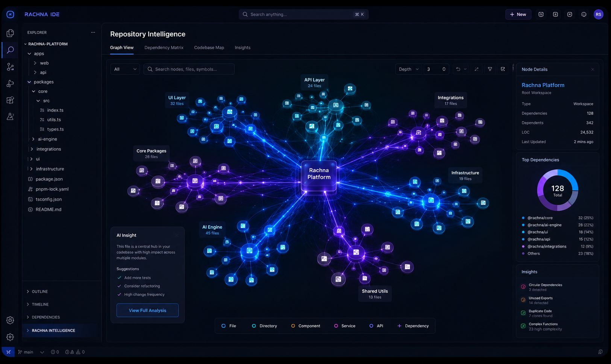Click the notification icon at status bar right

click(600, 352)
